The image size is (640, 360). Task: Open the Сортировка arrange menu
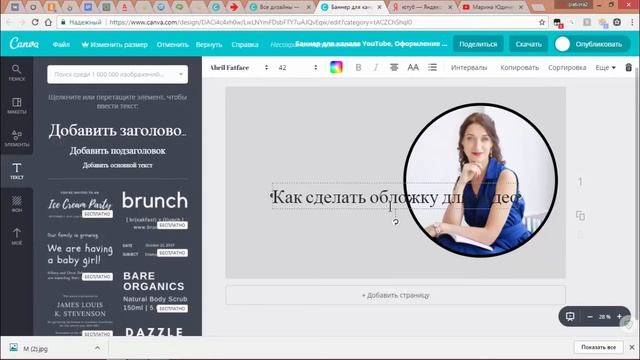coord(567,68)
